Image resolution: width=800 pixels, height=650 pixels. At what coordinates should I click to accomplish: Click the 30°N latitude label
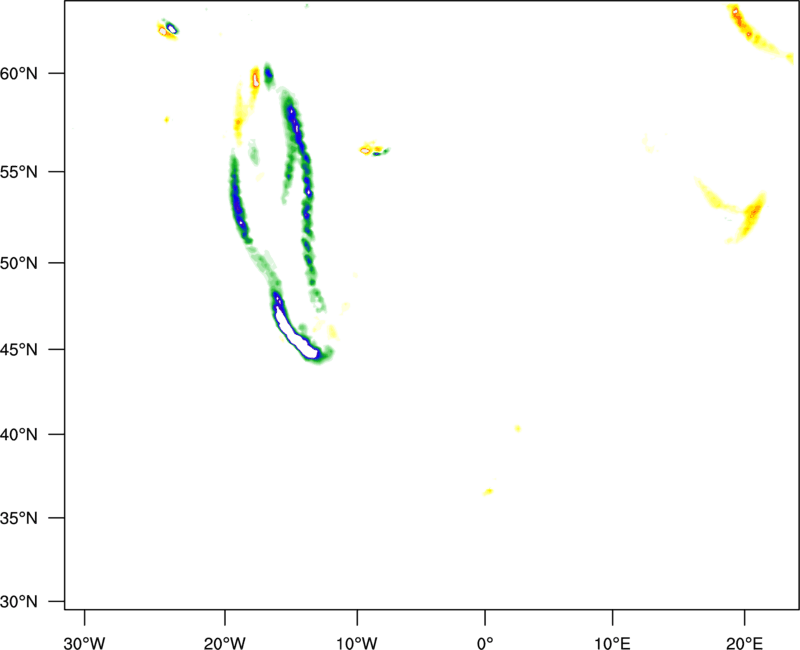coord(19,602)
